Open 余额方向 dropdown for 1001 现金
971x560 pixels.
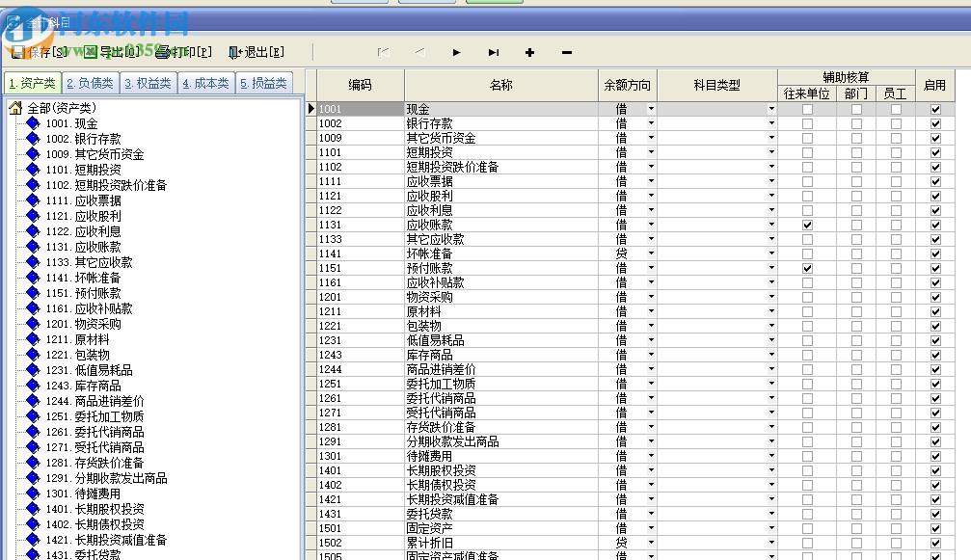[x=651, y=109]
